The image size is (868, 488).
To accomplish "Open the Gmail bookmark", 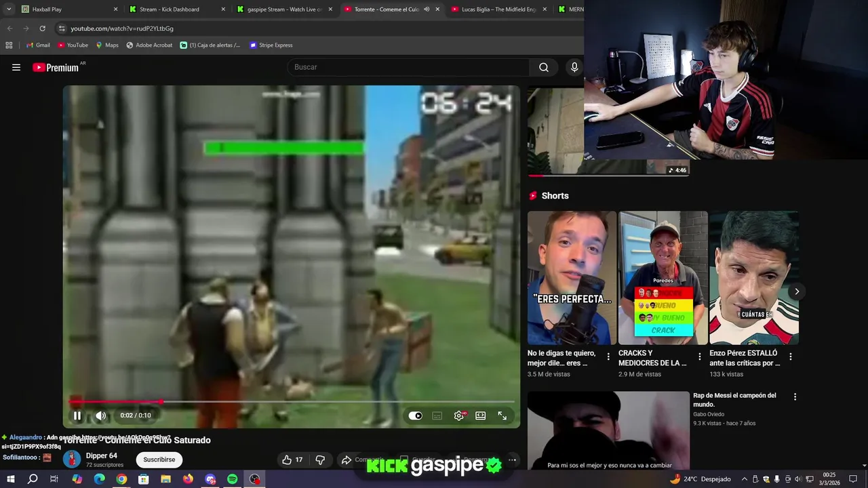I will (38, 45).
